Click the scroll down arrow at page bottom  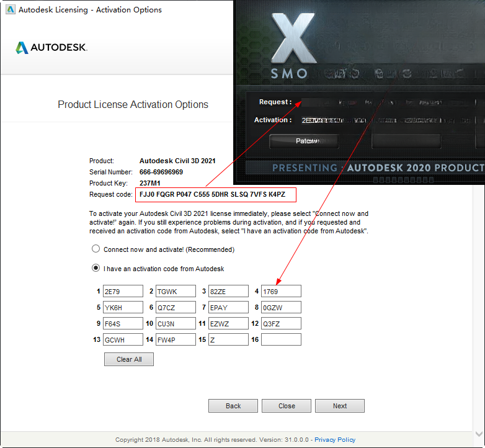click(479, 434)
